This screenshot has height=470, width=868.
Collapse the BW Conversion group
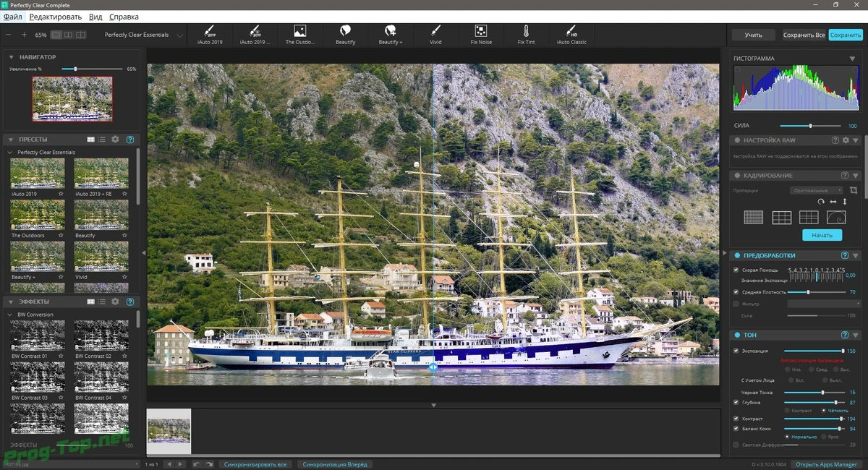pyautogui.click(x=10, y=315)
